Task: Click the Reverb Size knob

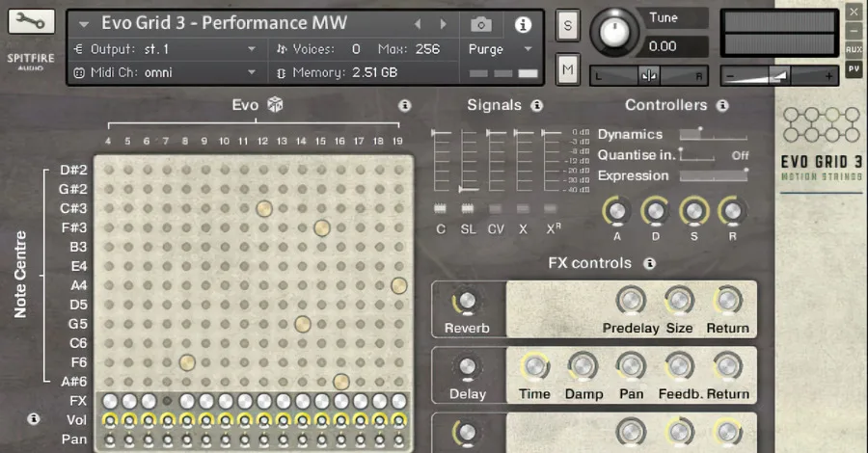Action: 679,301
